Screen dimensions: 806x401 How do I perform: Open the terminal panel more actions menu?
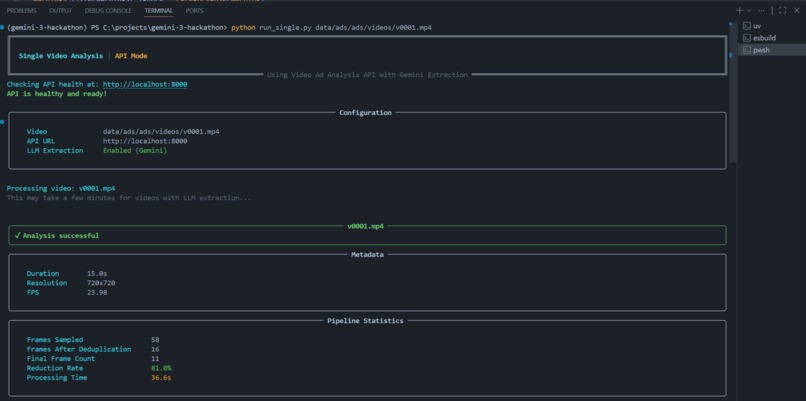point(761,10)
